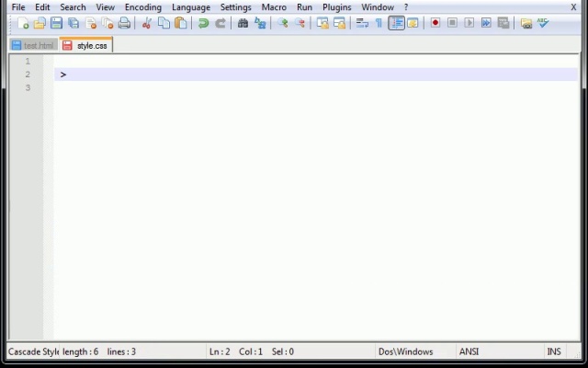The height and width of the screenshot is (368, 588).
Task: Run spell check with ABC icon
Action: pos(543,23)
